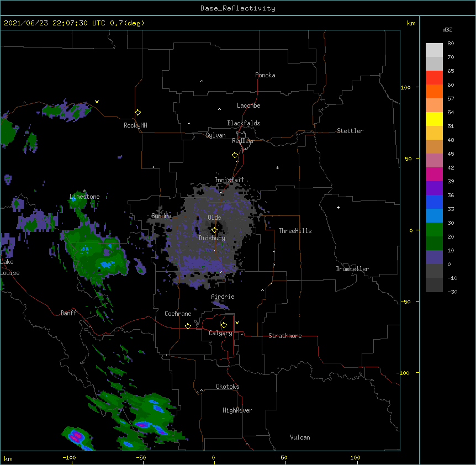The width and height of the screenshot is (476, 465).
Task: Click the 100 tick on vertical km axis
Action: tap(405, 87)
